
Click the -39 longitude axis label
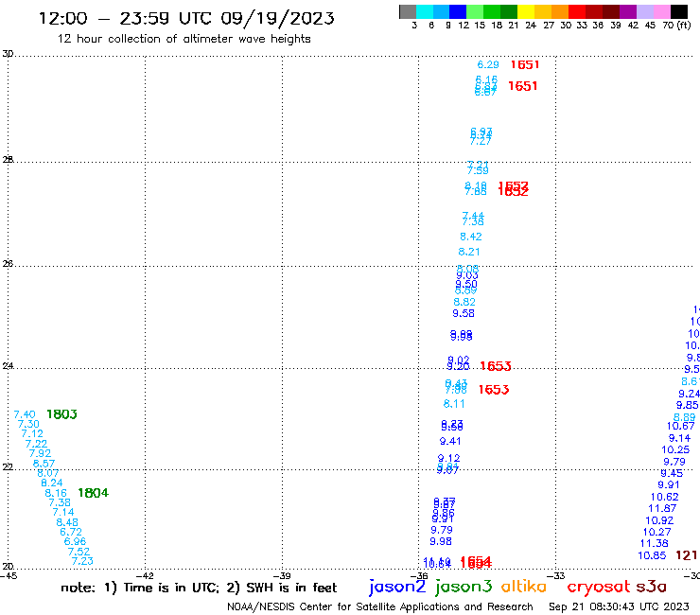tap(281, 576)
